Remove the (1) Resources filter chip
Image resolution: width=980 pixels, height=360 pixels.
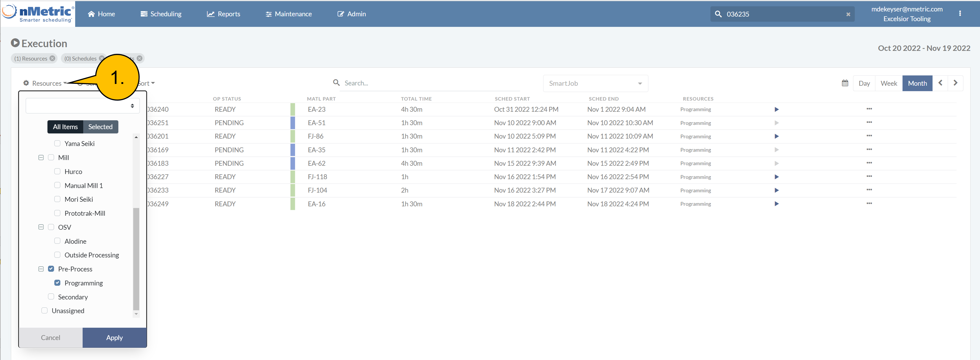53,58
